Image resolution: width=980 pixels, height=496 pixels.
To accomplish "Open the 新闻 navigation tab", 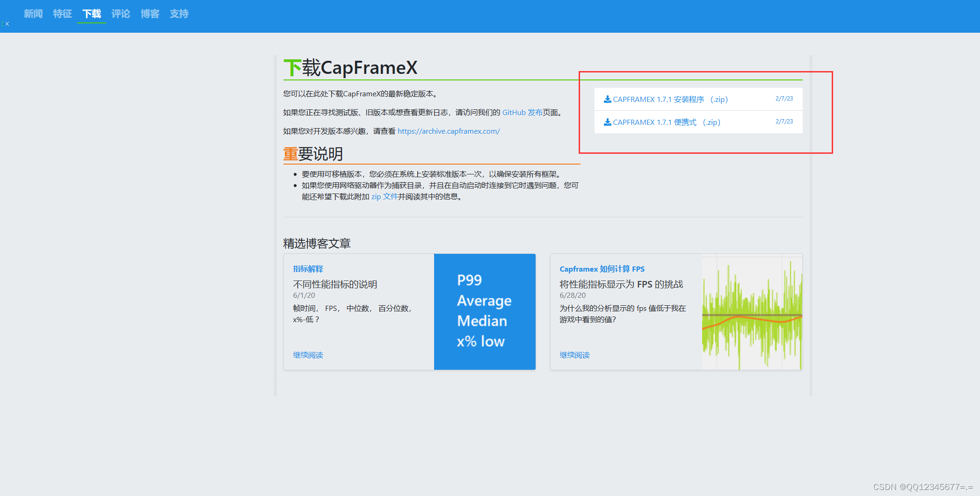I will click(33, 14).
